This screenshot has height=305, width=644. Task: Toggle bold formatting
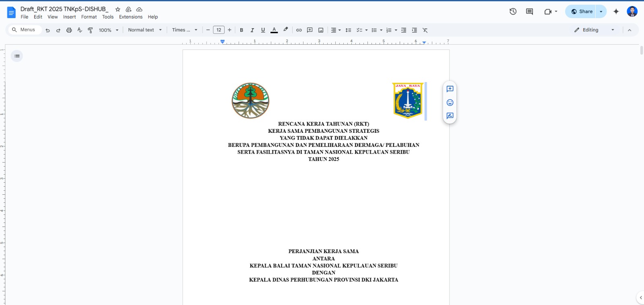tap(242, 30)
